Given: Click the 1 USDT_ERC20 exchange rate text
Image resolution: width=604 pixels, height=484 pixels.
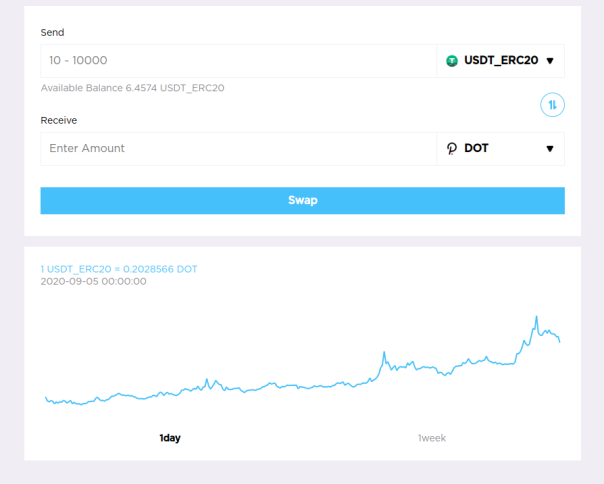Looking at the screenshot, I should click(x=119, y=269).
